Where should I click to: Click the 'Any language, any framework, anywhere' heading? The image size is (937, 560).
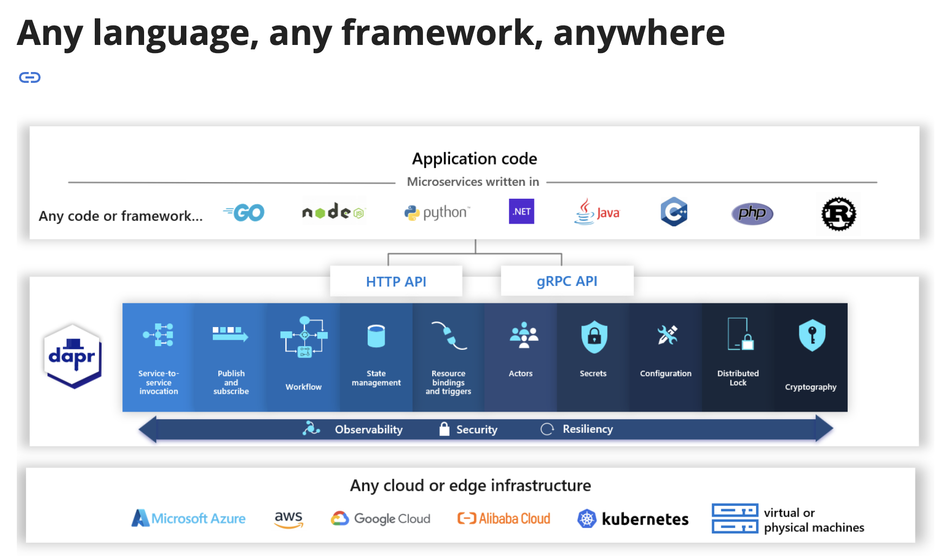pos(371,32)
